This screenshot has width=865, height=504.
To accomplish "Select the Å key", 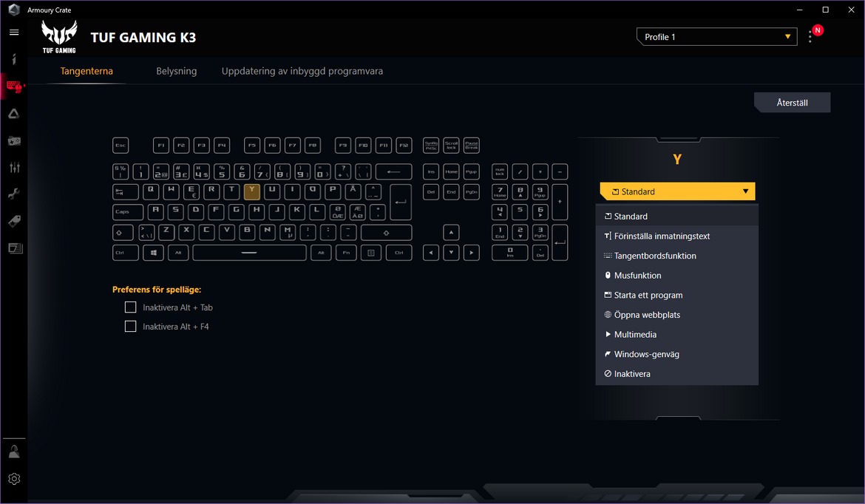I will pyautogui.click(x=353, y=192).
